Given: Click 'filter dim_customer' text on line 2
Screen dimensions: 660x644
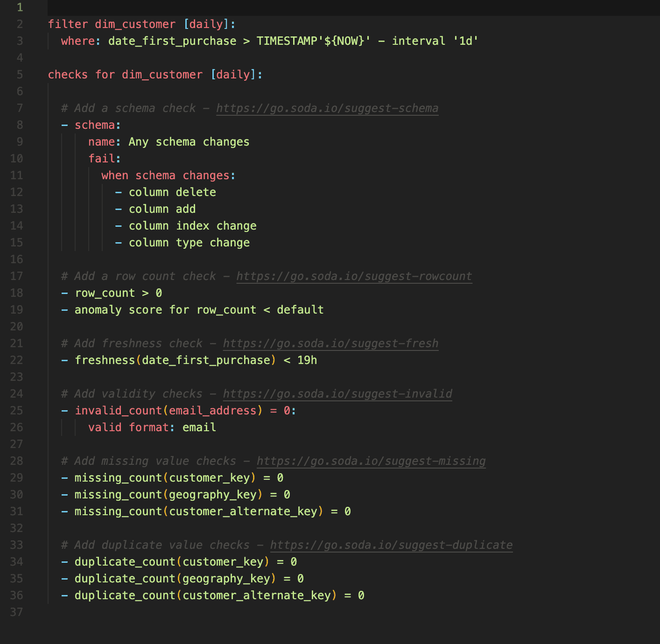Looking at the screenshot, I should tap(112, 24).
